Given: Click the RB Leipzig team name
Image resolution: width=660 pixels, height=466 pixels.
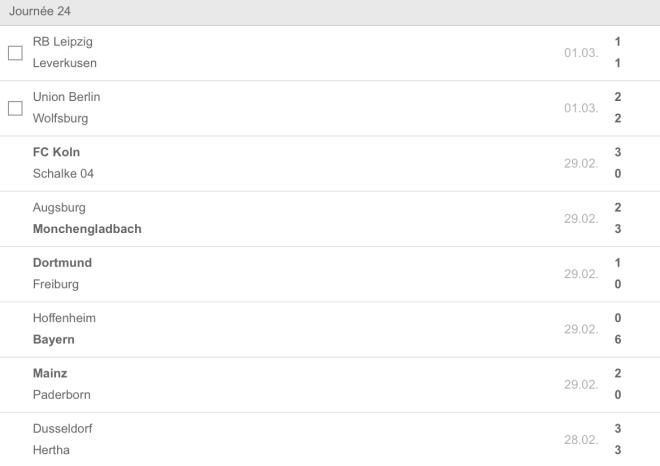Looking at the screenshot, I should (63, 42).
